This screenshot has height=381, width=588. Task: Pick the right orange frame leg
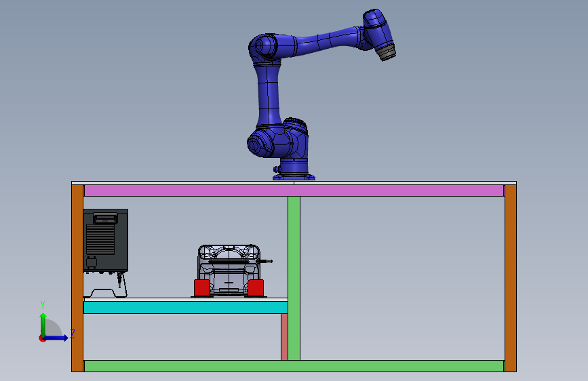point(511,278)
